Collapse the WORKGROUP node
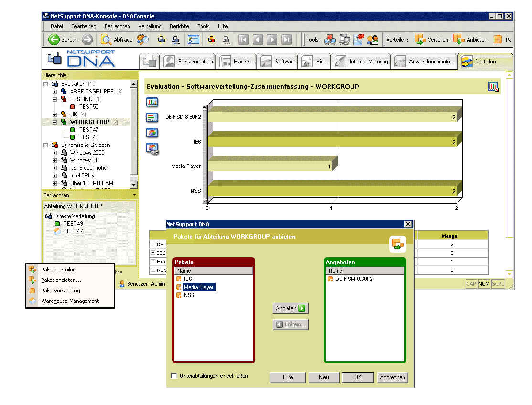 tap(54, 122)
